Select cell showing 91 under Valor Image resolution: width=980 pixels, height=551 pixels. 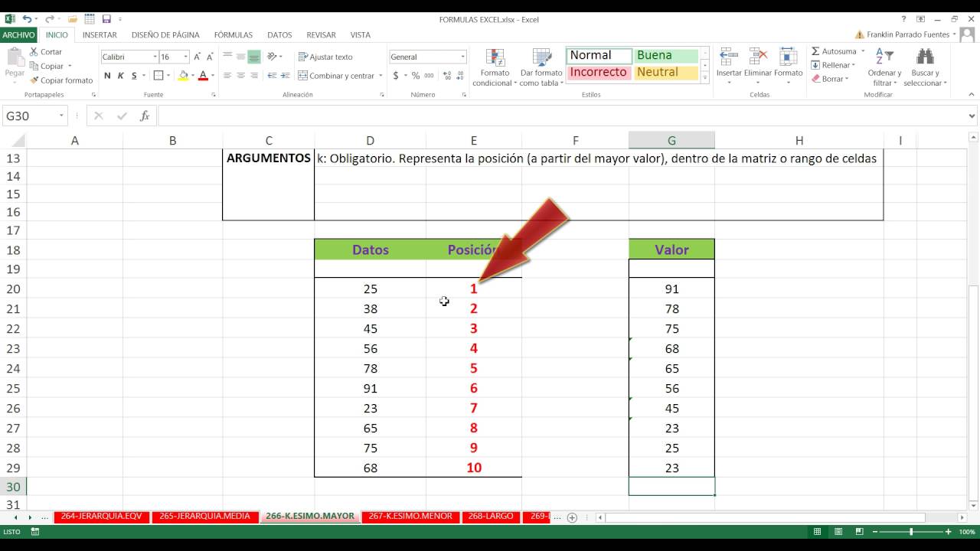[x=671, y=289]
